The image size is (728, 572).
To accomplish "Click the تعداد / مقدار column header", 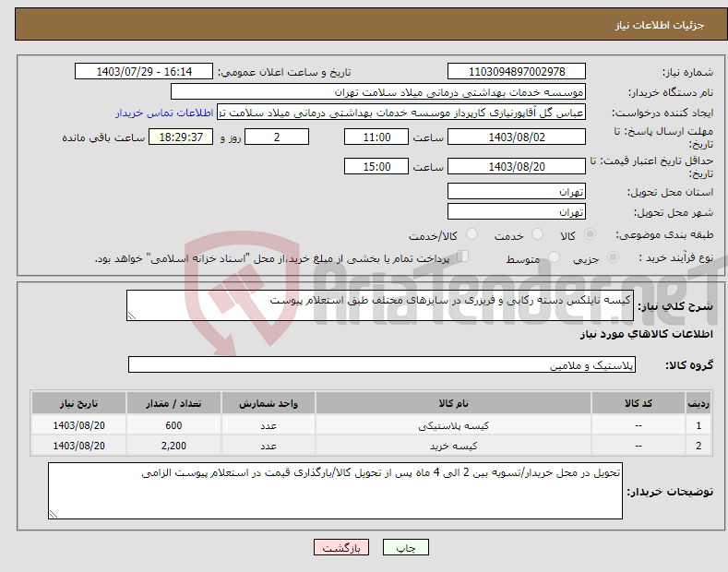I will click(173, 403).
